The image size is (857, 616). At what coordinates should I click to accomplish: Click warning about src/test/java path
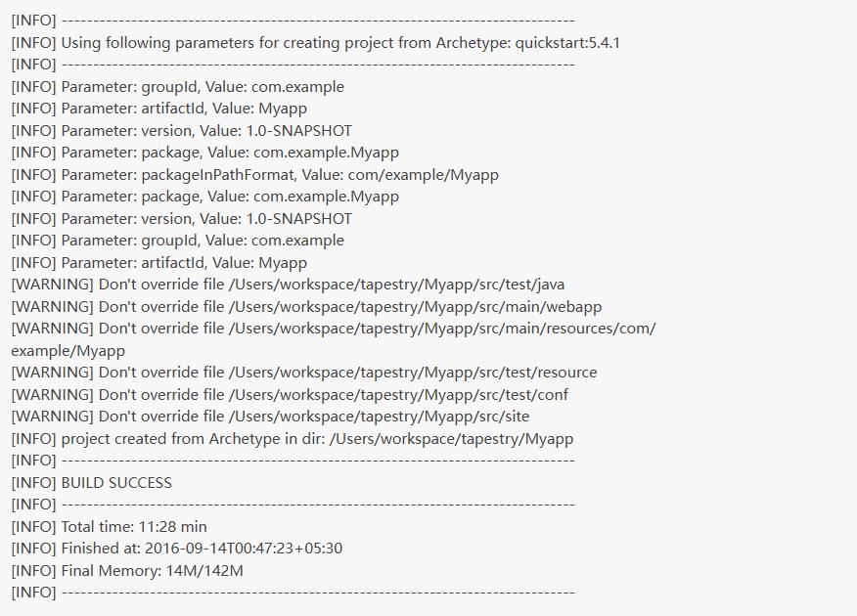point(288,285)
